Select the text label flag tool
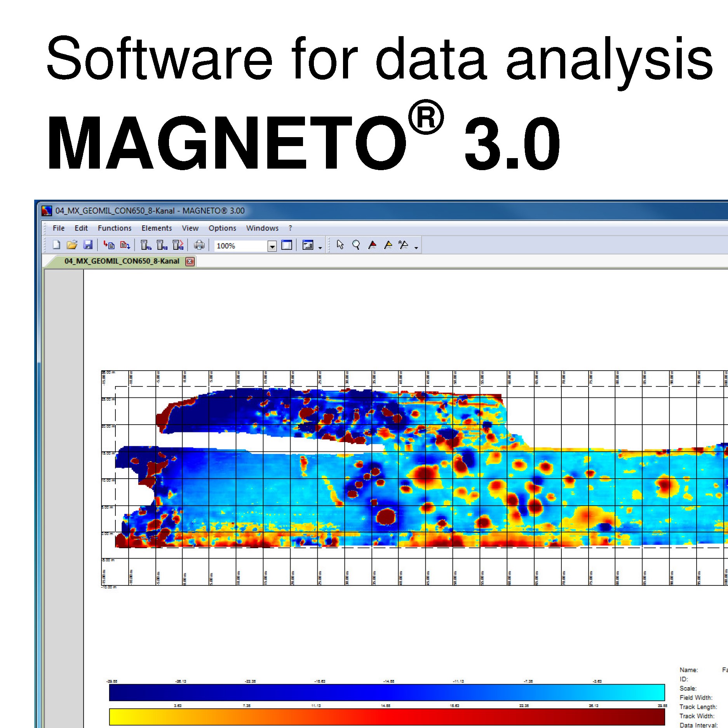The height and width of the screenshot is (728, 728). [x=404, y=245]
